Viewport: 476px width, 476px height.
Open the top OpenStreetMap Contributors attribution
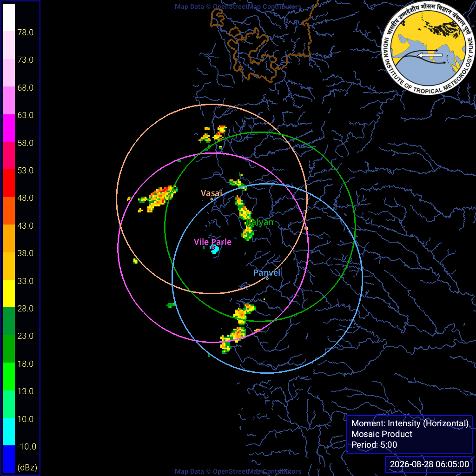tap(238, 7)
